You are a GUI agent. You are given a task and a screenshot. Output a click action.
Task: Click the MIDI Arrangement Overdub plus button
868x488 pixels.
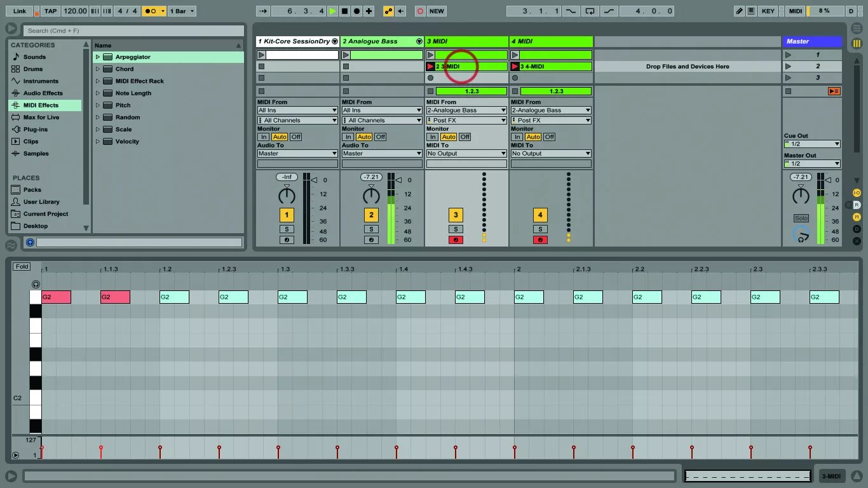point(369,11)
